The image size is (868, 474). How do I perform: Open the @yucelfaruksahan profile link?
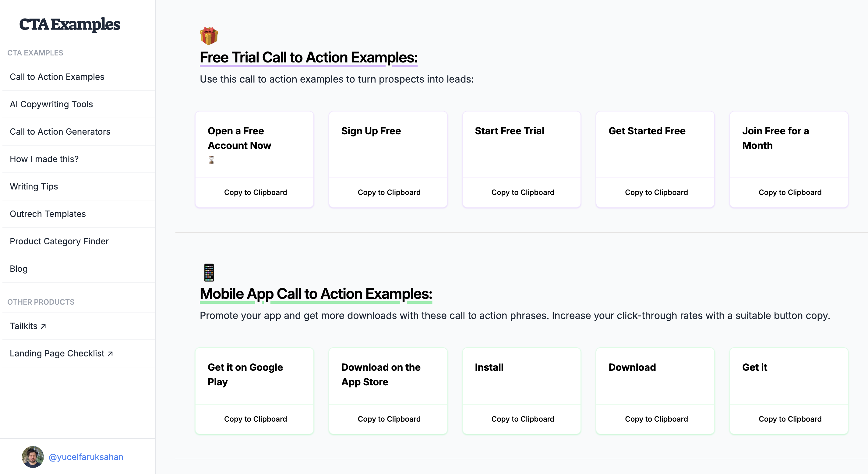tap(86, 457)
